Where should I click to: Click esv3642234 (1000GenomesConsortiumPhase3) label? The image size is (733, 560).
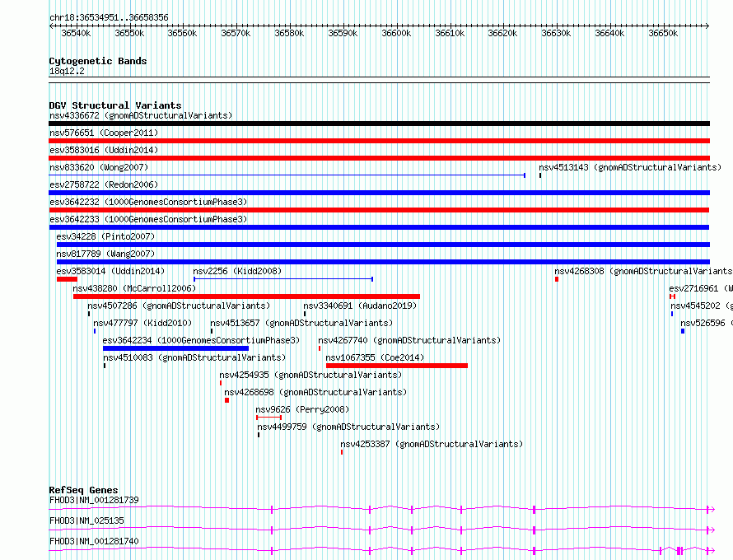point(202,340)
